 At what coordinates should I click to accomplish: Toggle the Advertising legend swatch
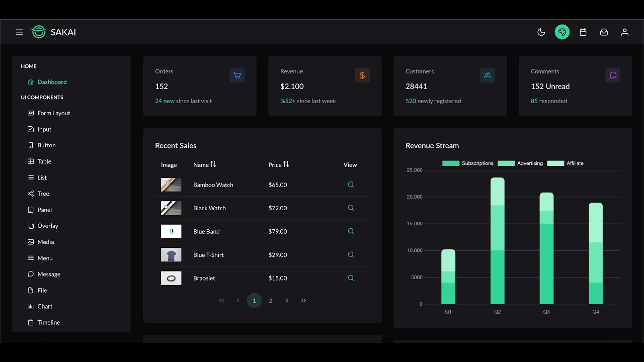pos(506,163)
